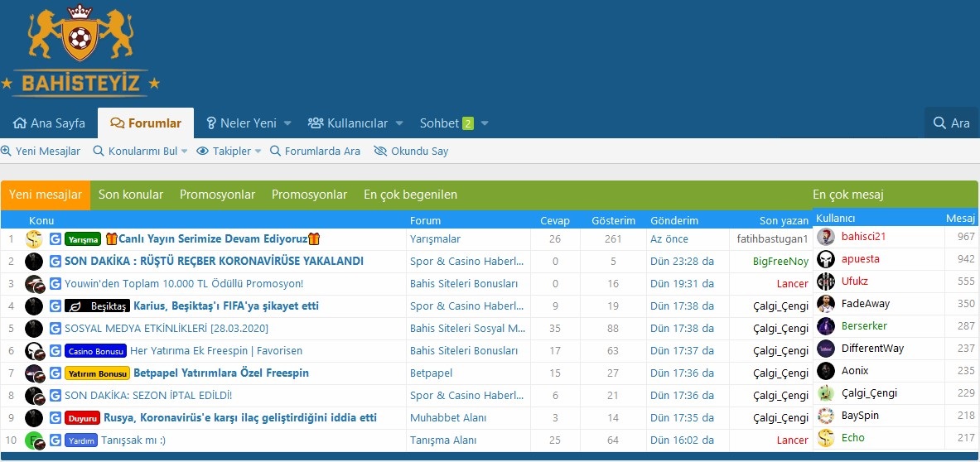Click the Aonix avatar
Screen dimensions: 980x462
point(826,371)
